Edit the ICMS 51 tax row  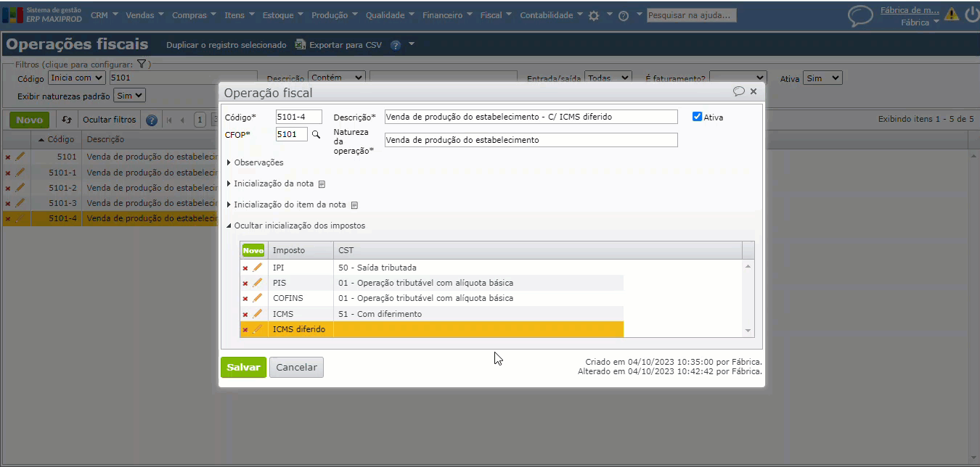click(x=257, y=314)
